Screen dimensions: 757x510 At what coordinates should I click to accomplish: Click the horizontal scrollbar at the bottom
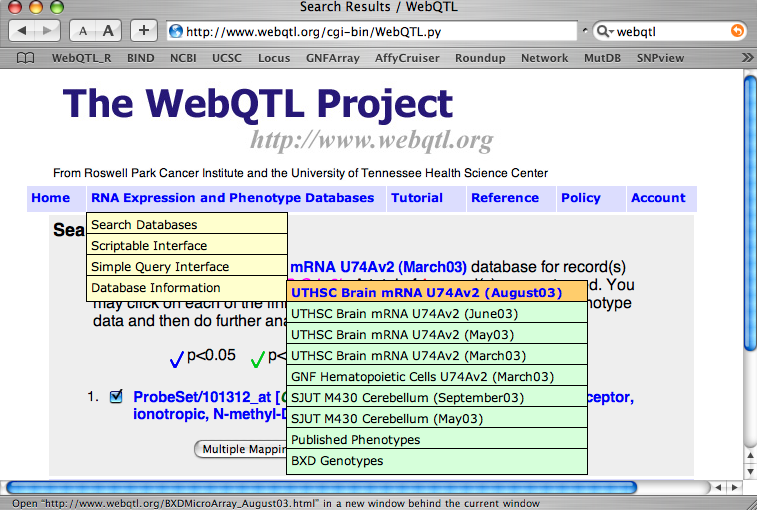click(x=370, y=487)
